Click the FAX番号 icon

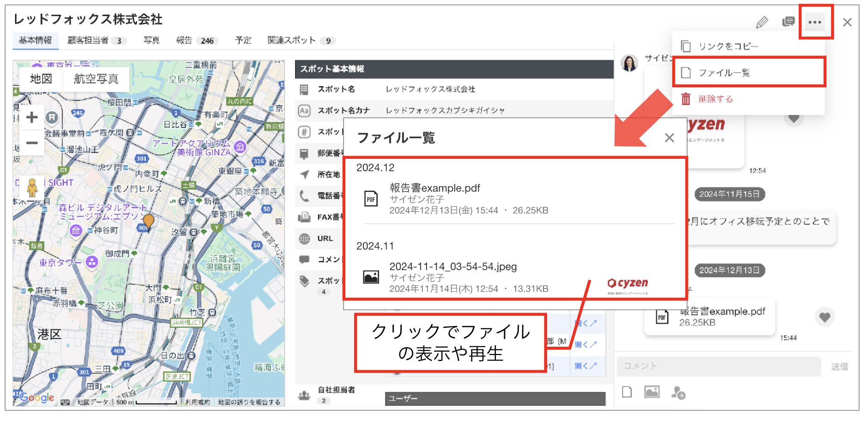click(304, 217)
